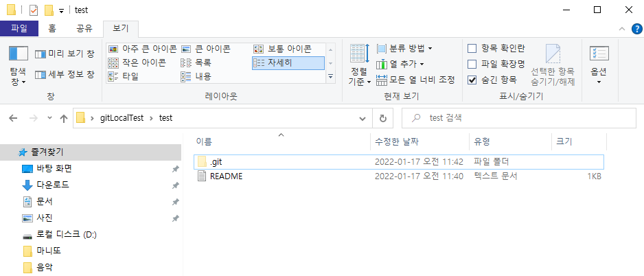
Task: Open Quick access (즐겨찾기) in sidebar
Action: [x=91, y=152]
